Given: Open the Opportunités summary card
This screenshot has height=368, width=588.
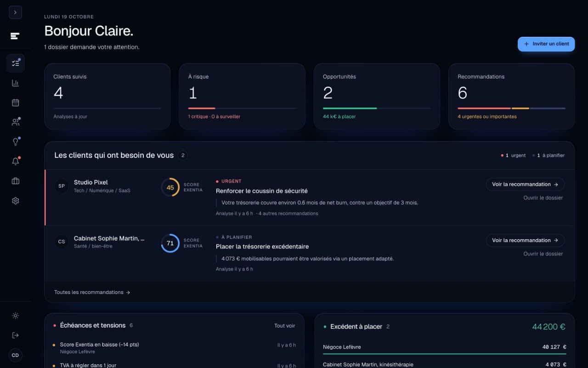Looking at the screenshot, I should [377, 97].
